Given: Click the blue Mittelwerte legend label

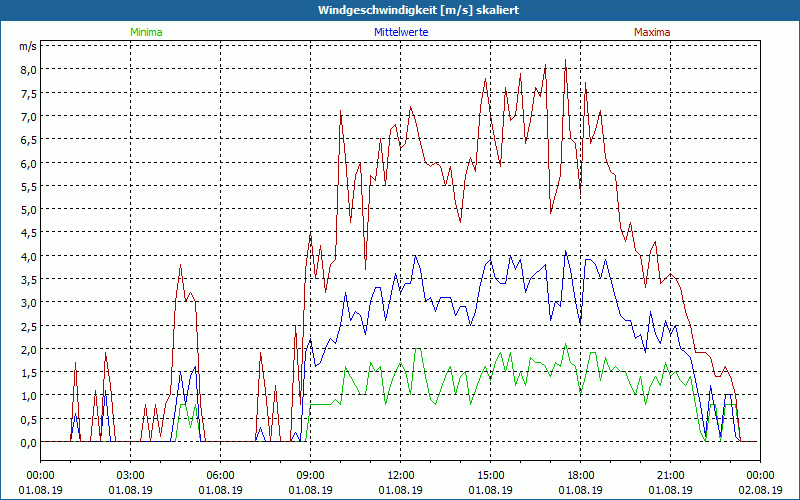Looking at the screenshot, I should tap(401, 32).
